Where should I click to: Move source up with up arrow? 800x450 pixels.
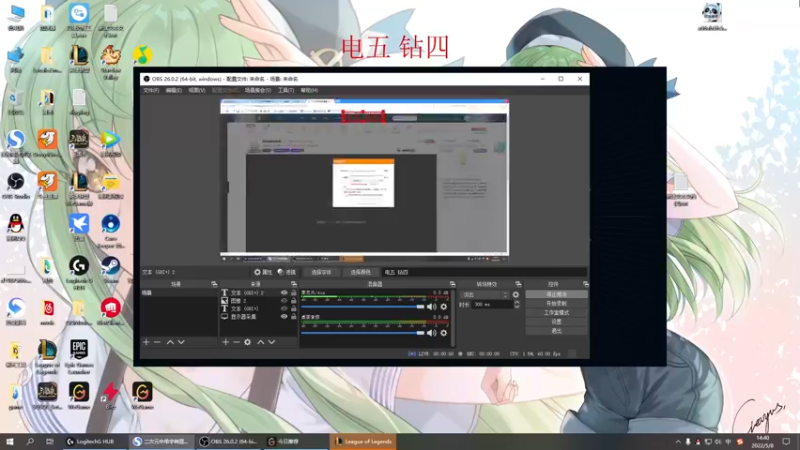[x=261, y=342]
